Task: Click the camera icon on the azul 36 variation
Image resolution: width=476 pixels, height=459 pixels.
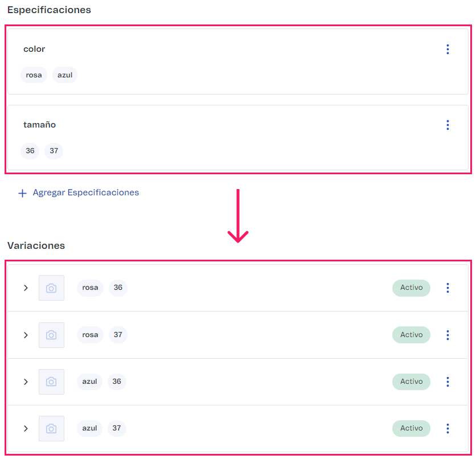Action: click(x=51, y=382)
